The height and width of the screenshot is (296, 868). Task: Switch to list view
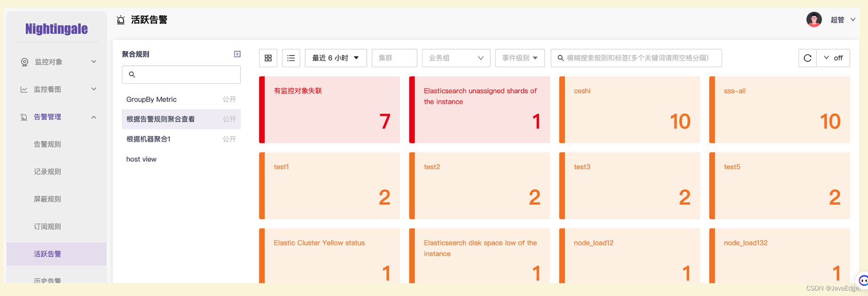291,58
